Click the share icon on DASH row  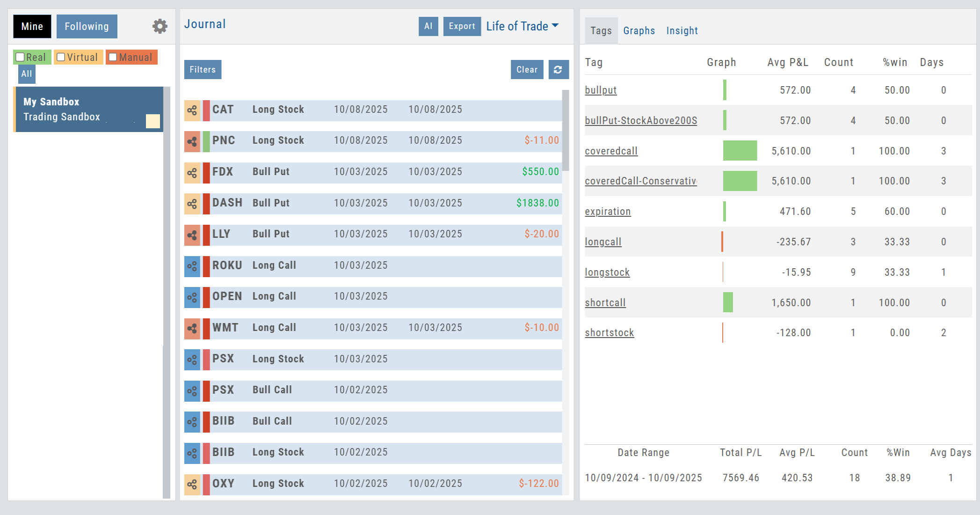[x=192, y=204]
